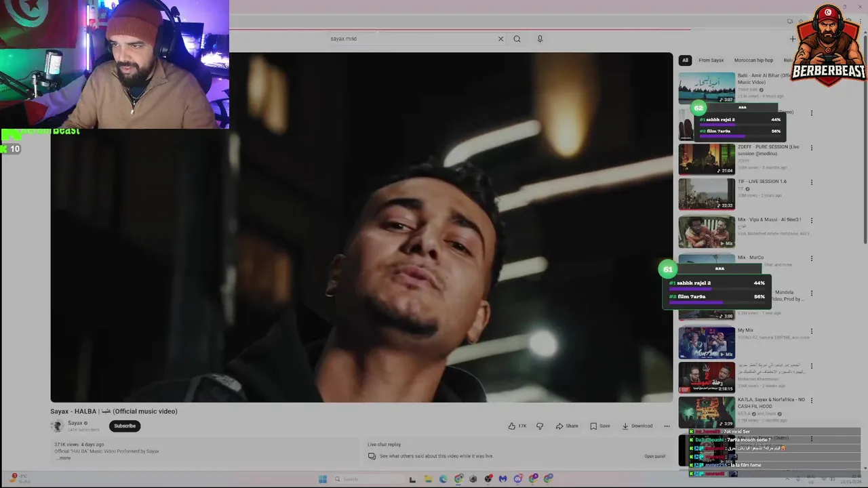Open options menu beside Mohamed Khammessi video
The height and width of the screenshot is (488, 868).
811,366
